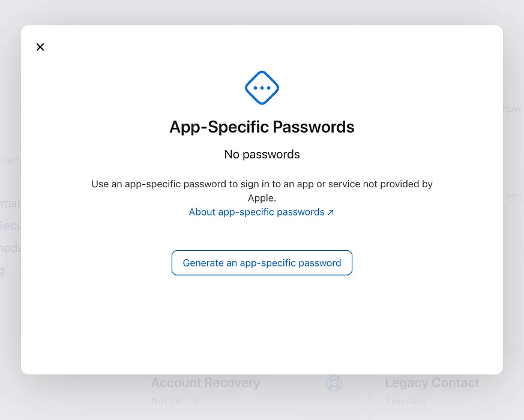Click the partial email address behind dialog
Viewport: 524px width, 420px height.
pos(10,160)
